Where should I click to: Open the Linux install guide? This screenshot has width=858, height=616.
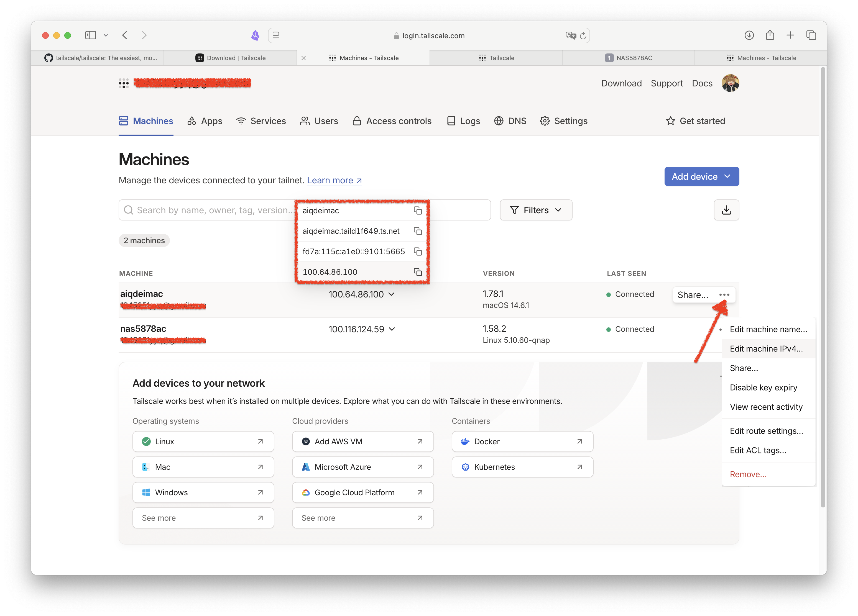[x=203, y=441]
